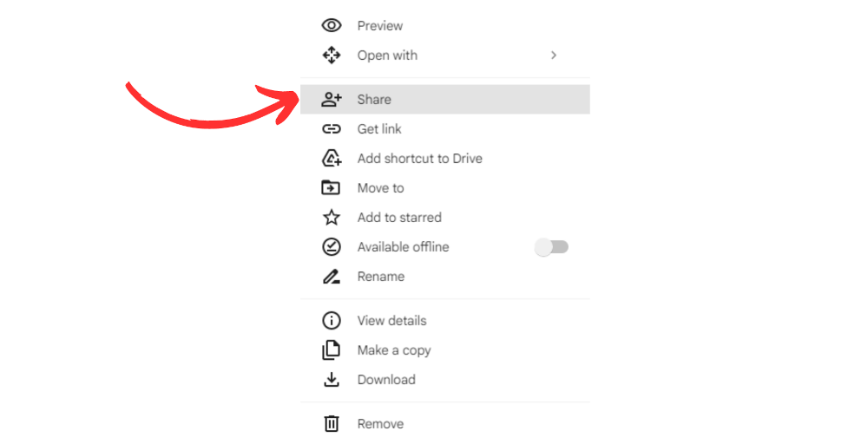Click the pencil Rename icon
868x444 pixels.
[331, 277]
